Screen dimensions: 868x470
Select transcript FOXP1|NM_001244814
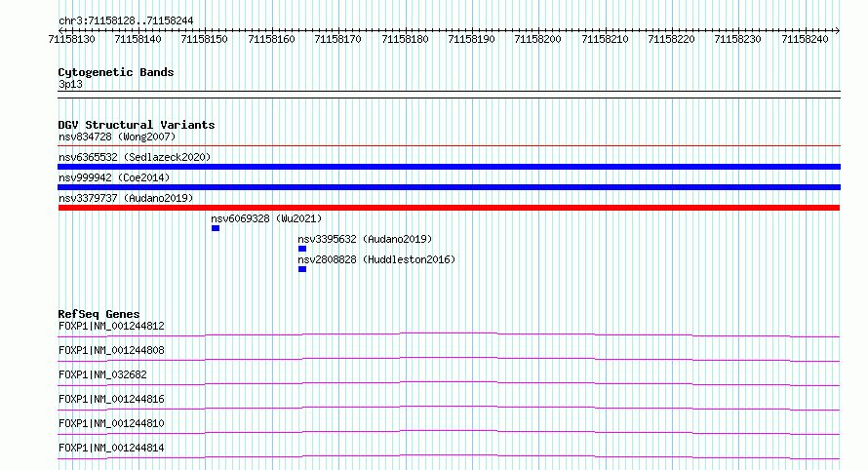111,448
